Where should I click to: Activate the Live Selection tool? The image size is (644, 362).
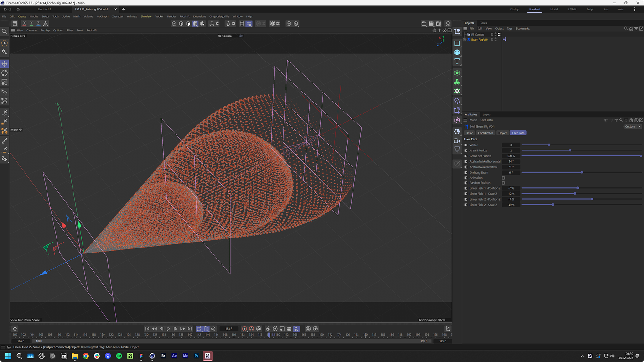tap(5, 43)
